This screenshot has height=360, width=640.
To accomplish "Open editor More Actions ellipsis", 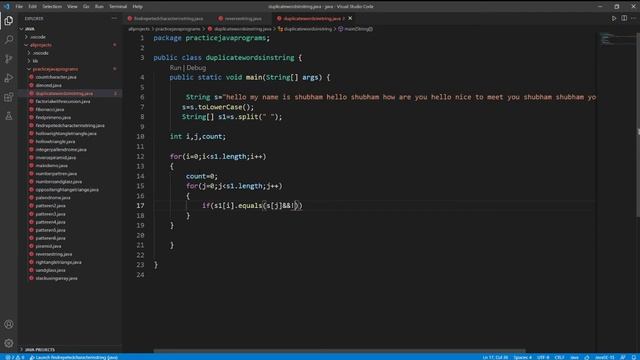I will [x=633, y=18].
